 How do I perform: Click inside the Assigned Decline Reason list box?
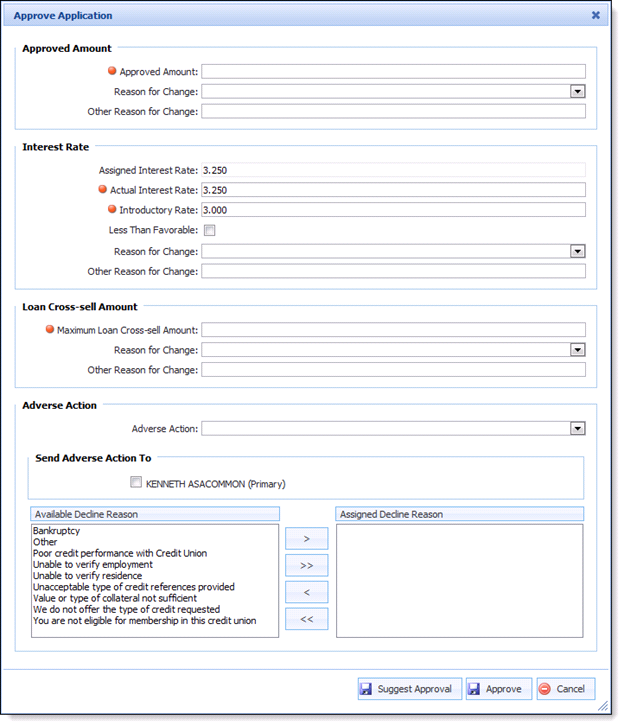tap(460, 581)
